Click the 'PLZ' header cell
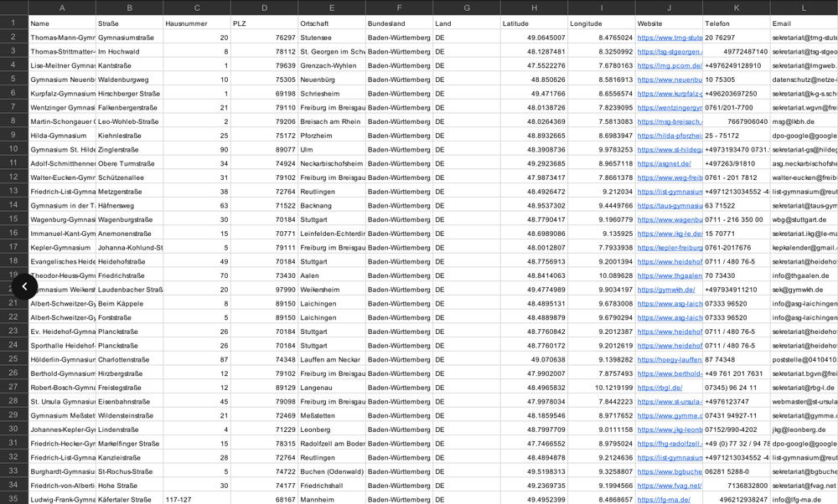 click(265, 23)
